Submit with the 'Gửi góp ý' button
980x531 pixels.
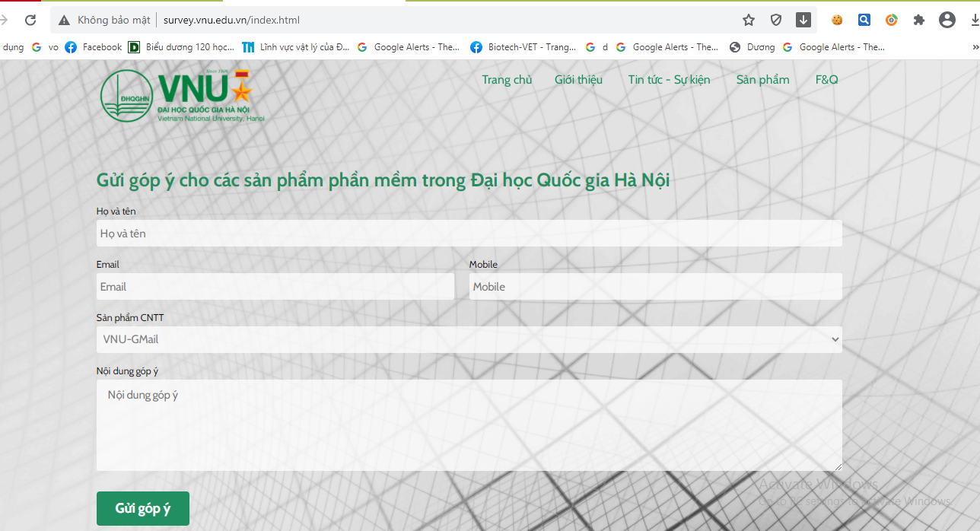click(x=143, y=509)
